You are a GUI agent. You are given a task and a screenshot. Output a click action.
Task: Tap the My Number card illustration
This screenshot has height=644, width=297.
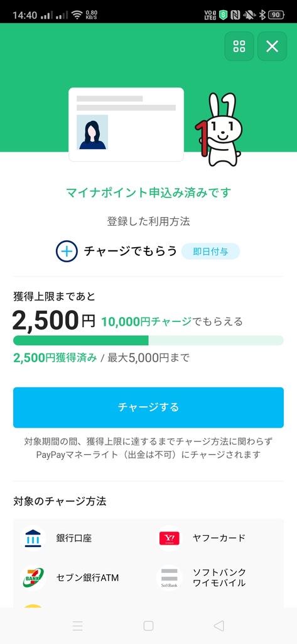click(126, 125)
